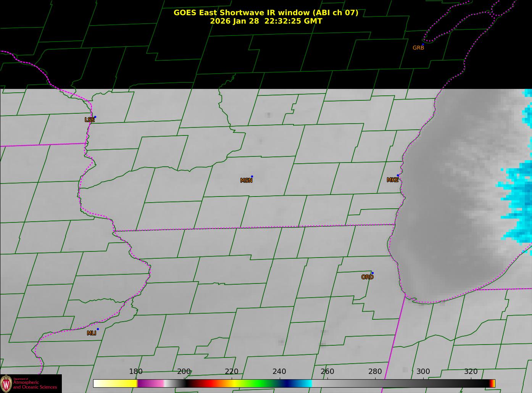This screenshot has height=393, width=532.
Task: Click the blue station dot beside LSE
Action: pyautogui.click(x=95, y=117)
